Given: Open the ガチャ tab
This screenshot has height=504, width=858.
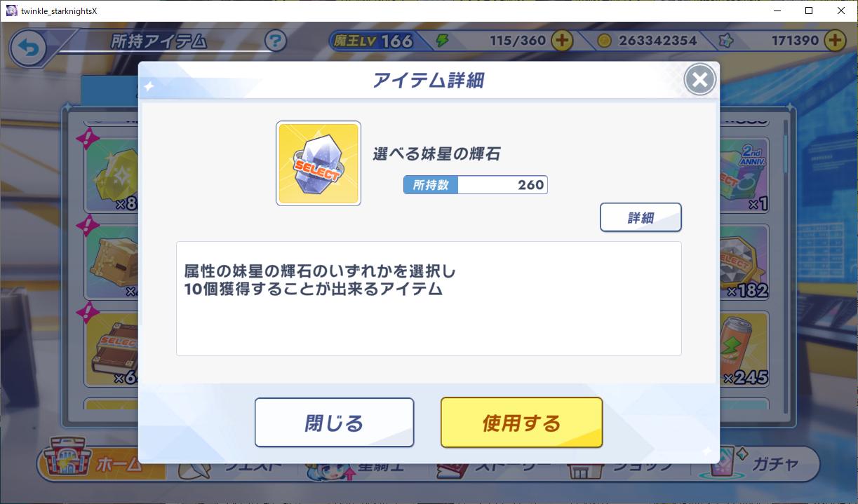Looking at the screenshot, I should pos(765,463).
